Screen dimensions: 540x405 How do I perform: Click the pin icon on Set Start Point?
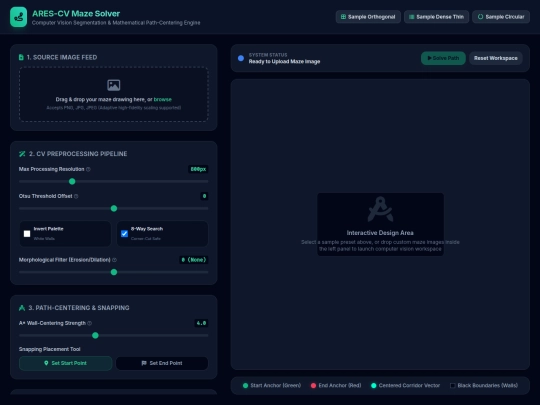click(x=46, y=363)
